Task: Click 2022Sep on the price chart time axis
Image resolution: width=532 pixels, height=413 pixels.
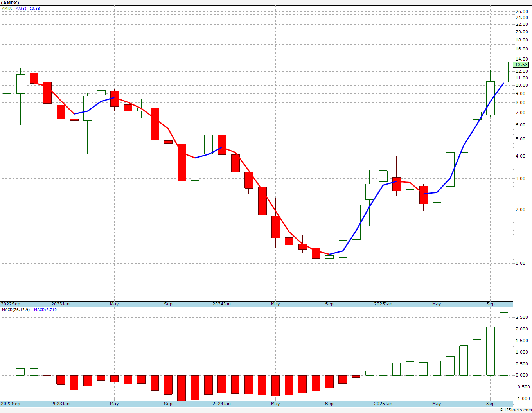Action: click(x=11, y=304)
